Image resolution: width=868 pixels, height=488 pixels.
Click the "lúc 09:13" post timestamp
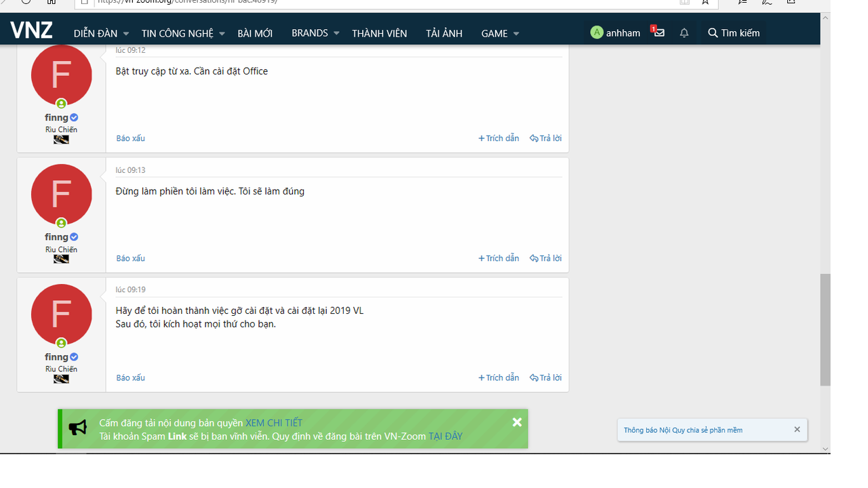[x=130, y=170]
